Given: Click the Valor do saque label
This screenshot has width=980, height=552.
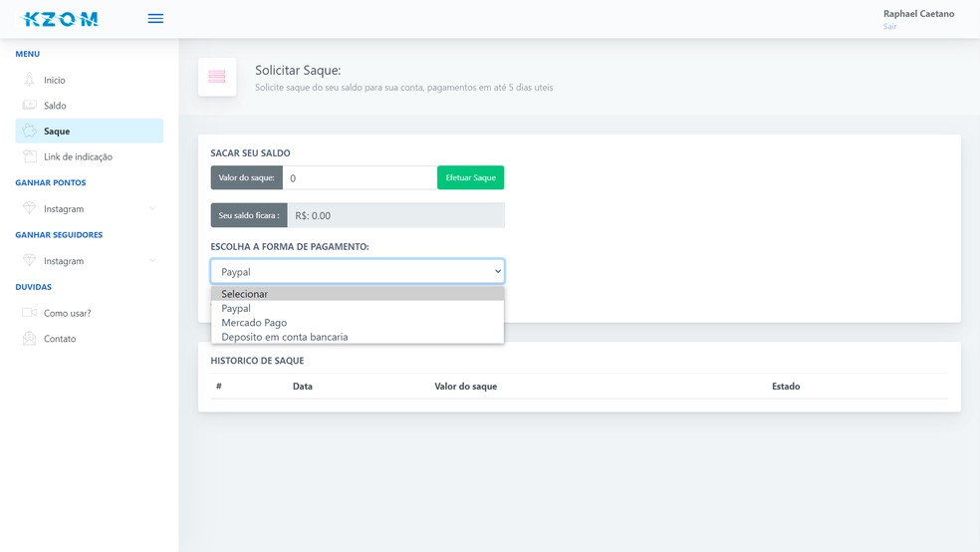Looking at the screenshot, I should 247,177.
